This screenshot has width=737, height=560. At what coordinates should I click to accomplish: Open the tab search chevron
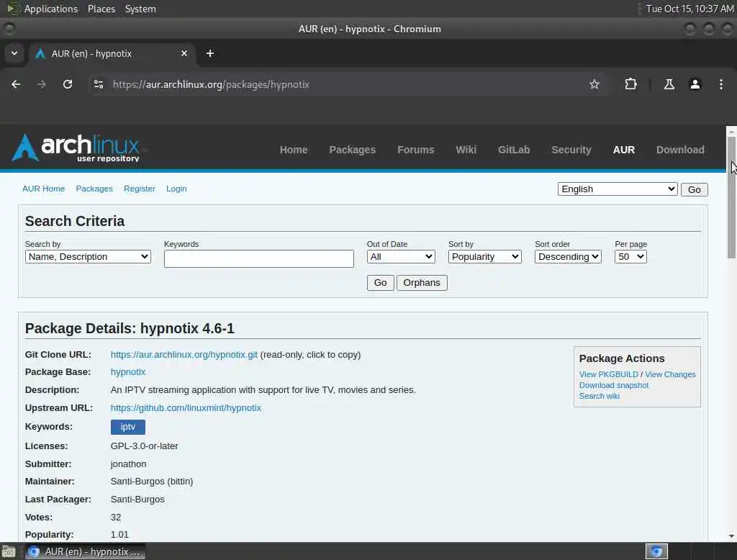[14, 53]
